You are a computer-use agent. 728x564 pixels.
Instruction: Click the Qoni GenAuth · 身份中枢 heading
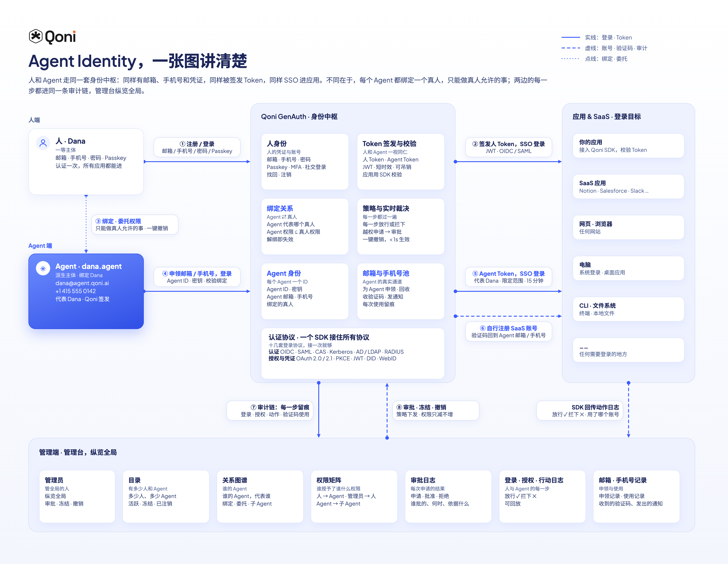pos(299,117)
